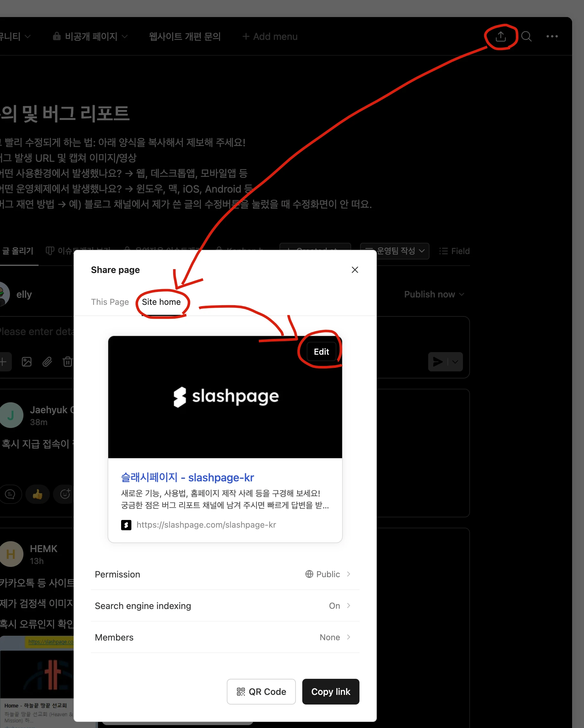This screenshot has height=728, width=584.
Task: Open the 운영팀 작성 filter dropdown
Action: click(x=394, y=251)
